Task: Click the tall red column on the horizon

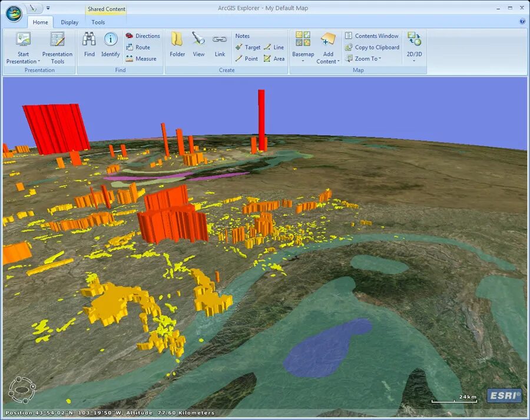Action: pos(261,120)
